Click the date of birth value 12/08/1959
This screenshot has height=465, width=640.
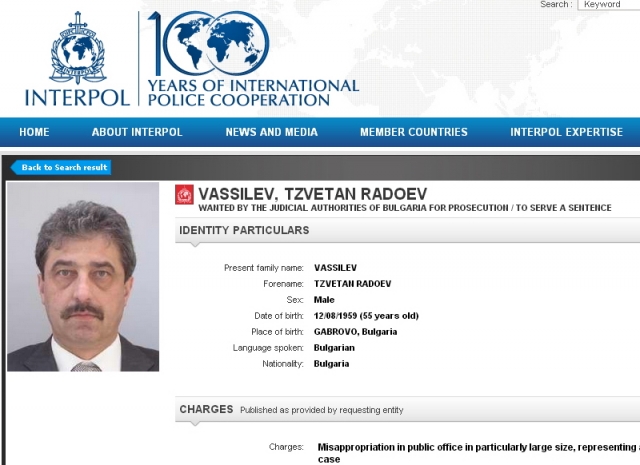(x=368, y=316)
